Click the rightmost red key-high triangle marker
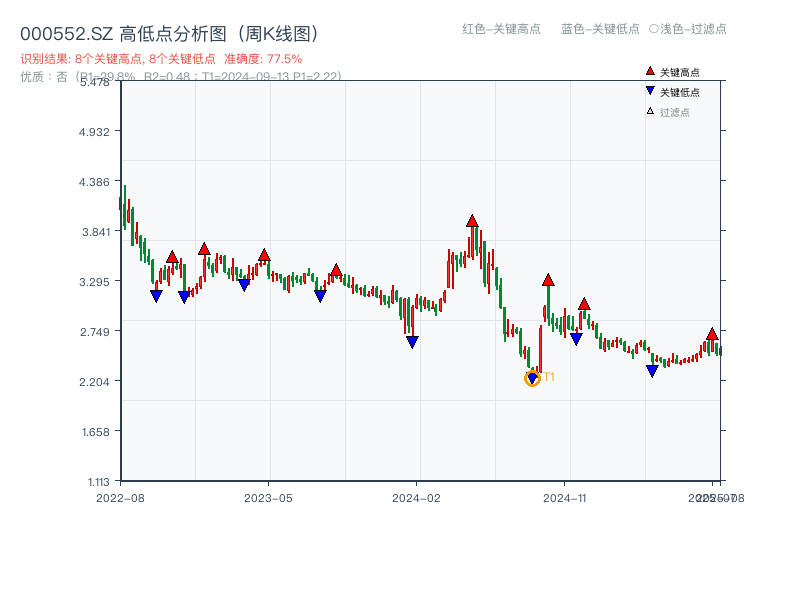The width and height of the screenshot is (800, 600). point(712,334)
